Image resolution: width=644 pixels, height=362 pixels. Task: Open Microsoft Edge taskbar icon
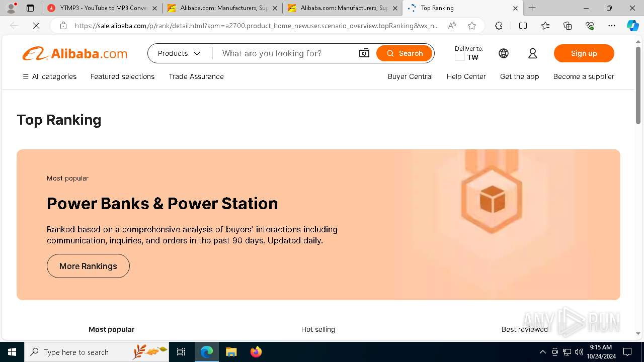207,352
